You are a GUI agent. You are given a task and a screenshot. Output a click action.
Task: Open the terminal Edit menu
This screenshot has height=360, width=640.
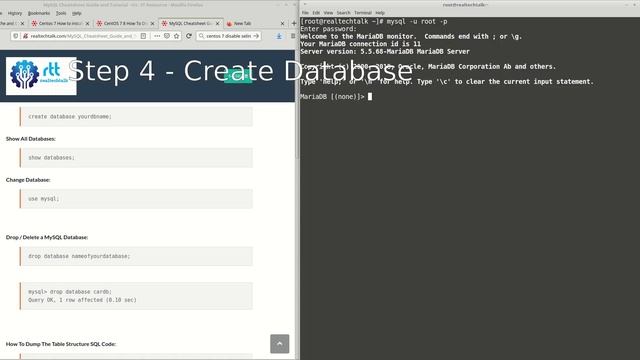[316, 13]
